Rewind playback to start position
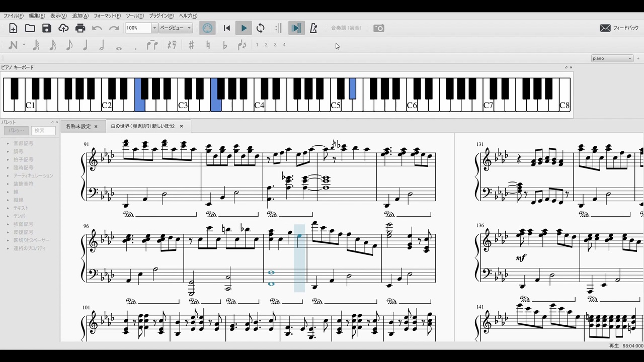 pos(227,28)
